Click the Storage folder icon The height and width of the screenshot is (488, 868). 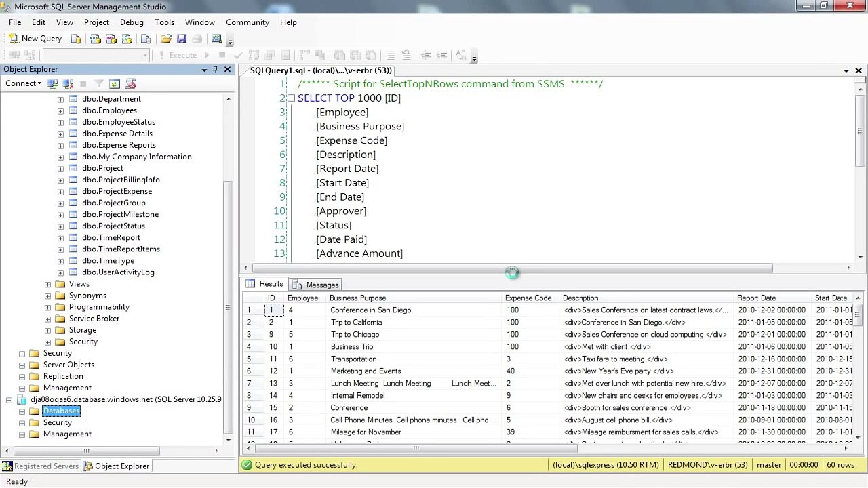(60, 330)
